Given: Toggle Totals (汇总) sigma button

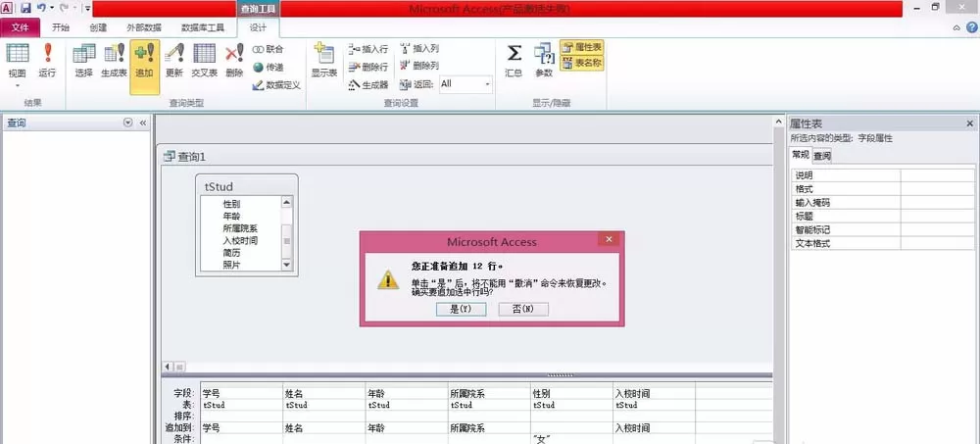Looking at the screenshot, I should point(514,62).
